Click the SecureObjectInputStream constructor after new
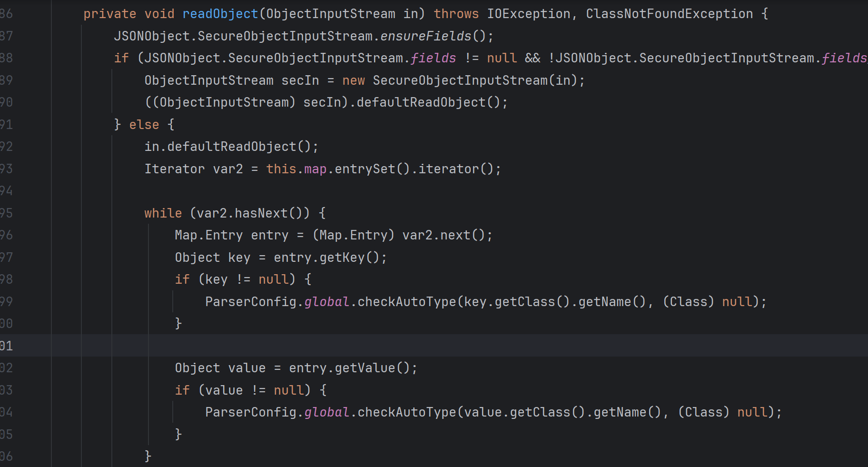Viewport: 868px width, 467px height. (460, 80)
